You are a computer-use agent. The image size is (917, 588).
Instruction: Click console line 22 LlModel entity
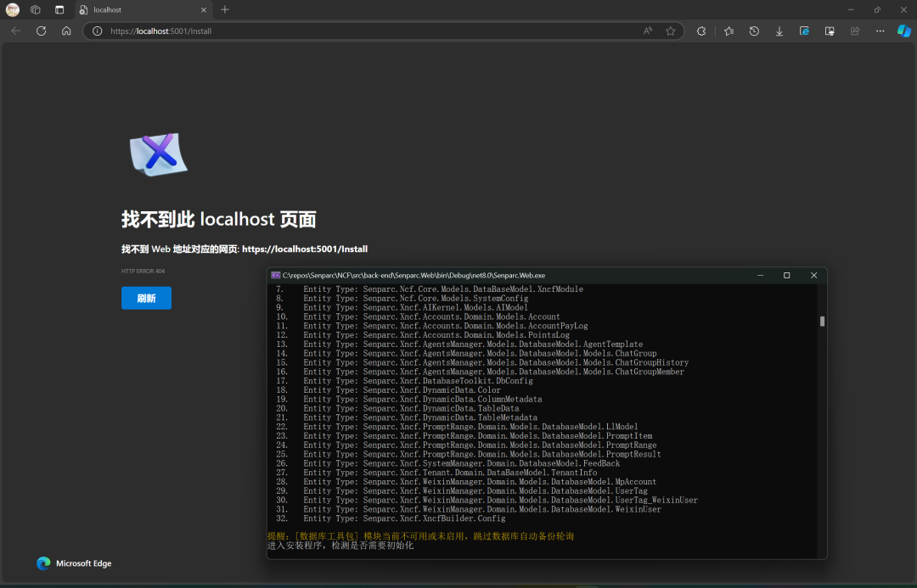(x=457, y=427)
